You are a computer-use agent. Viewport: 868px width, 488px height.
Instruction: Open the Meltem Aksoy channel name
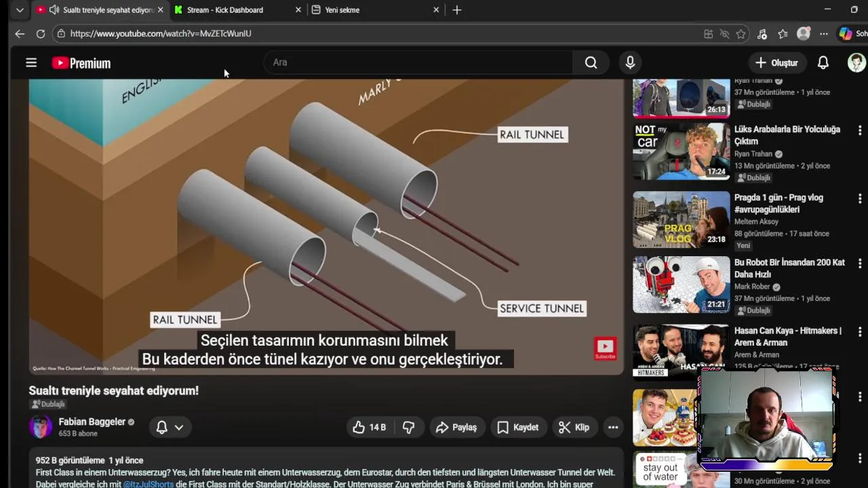coord(756,222)
